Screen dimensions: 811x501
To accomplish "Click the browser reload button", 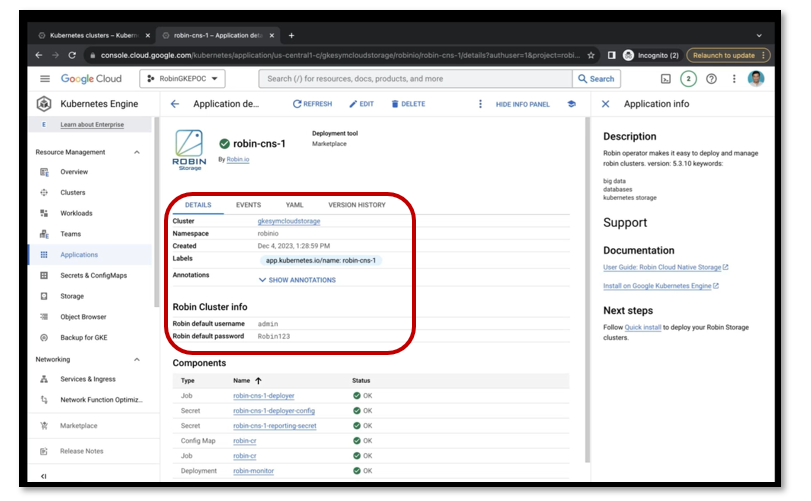I will [x=72, y=55].
